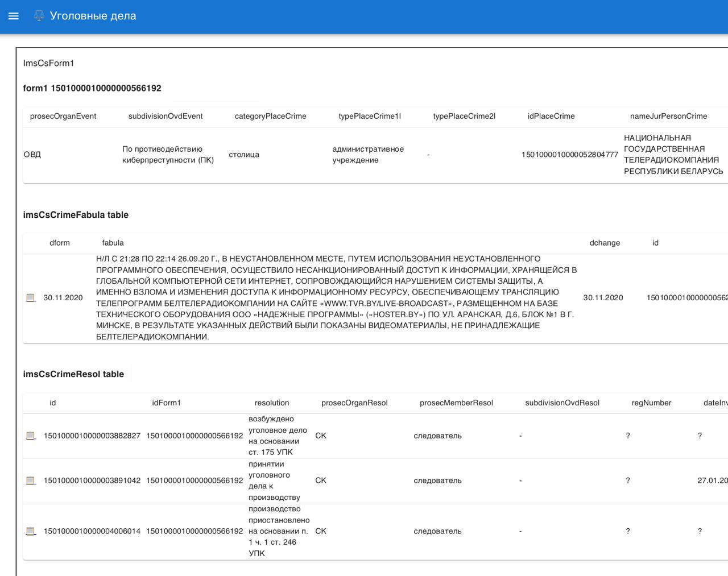This screenshot has height=576, width=728.
Task: Click the form1 1501000010000000566192 heading
Action: point(92,88)
